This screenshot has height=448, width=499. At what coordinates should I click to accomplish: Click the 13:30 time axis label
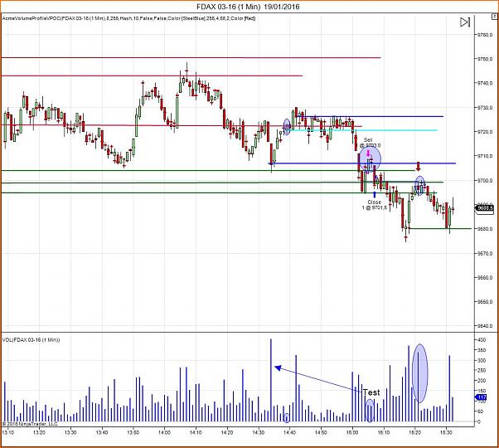pos(70,432)
